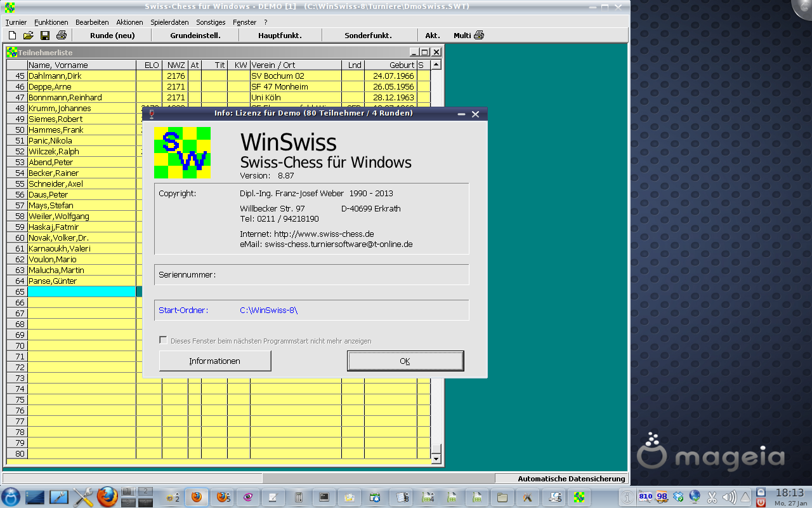Screen dimensions: 812x508
Task: Click the WinSwiss SW logo in the dialog
Action: [182, 152]
